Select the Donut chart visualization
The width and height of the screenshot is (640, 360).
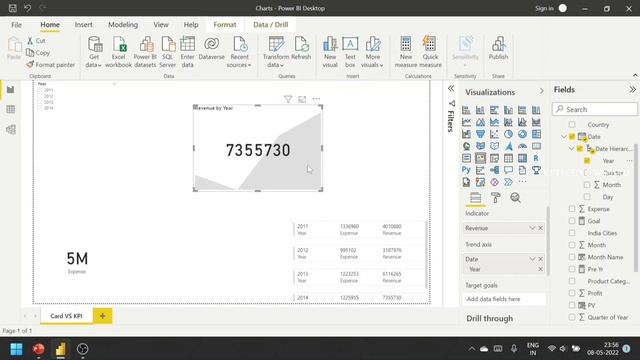(x=522, y=134)
